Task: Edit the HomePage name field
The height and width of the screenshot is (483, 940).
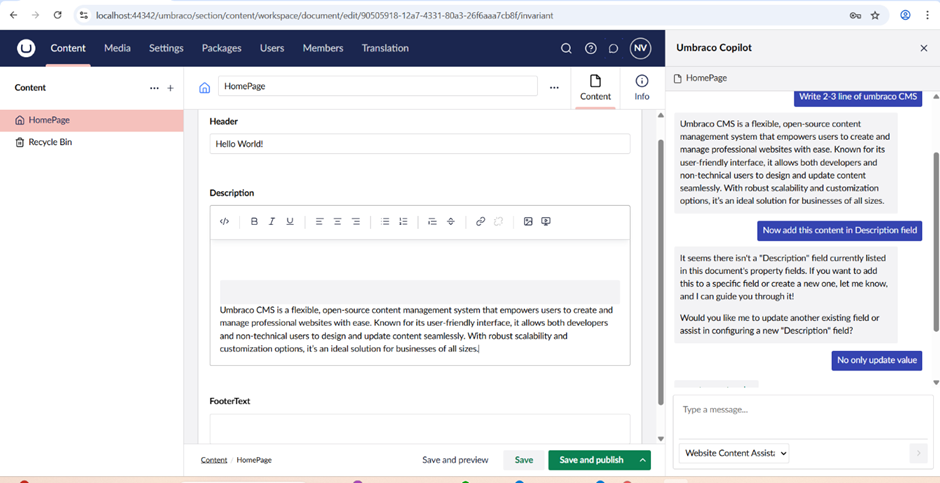Action: 378,86
